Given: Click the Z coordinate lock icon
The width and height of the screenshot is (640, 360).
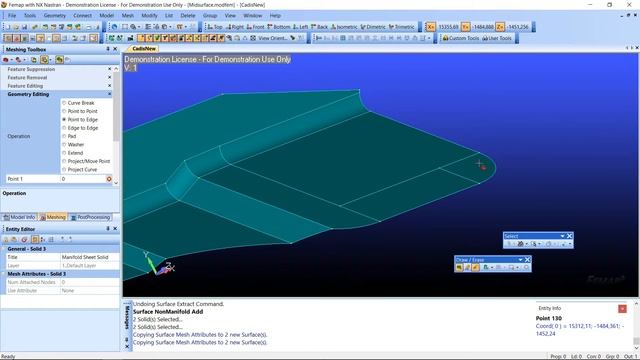Looking at the screenshot, I should [x=500, y=27].
